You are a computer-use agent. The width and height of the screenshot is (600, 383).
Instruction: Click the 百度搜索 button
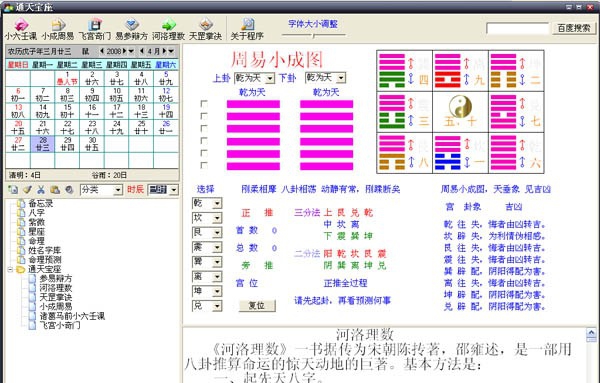click(x=574, y=28)
